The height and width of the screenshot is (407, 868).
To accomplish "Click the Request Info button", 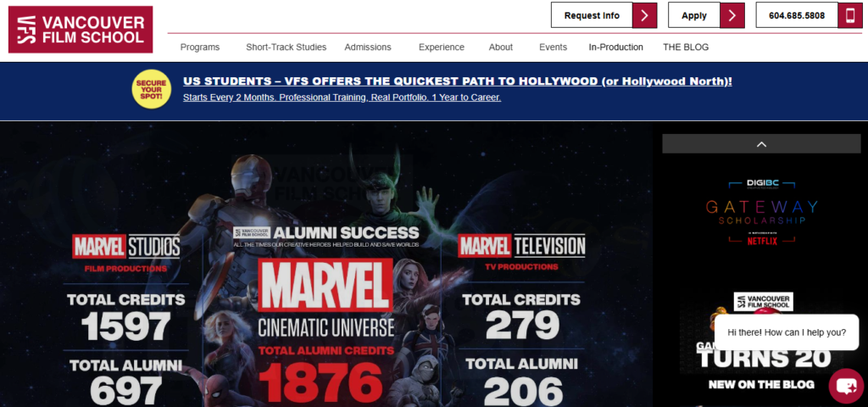I will 592,15.
